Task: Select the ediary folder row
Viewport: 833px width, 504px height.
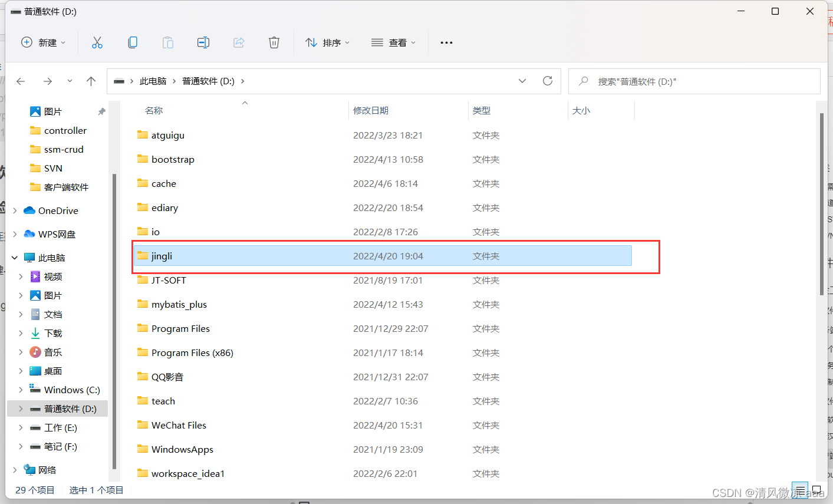Action: (x=383, y=207)
